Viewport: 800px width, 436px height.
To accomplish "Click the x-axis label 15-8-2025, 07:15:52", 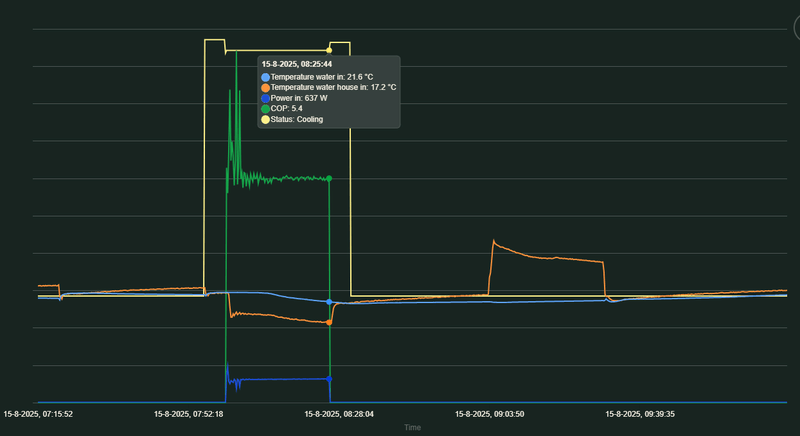I will pyautogui.click(x=38, y=414).
